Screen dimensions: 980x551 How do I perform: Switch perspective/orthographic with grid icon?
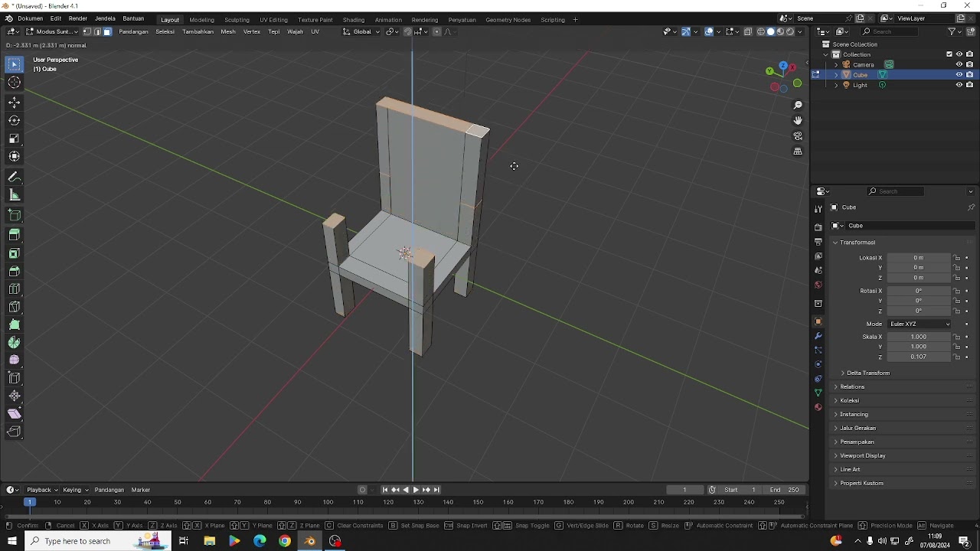pos(798,152)
